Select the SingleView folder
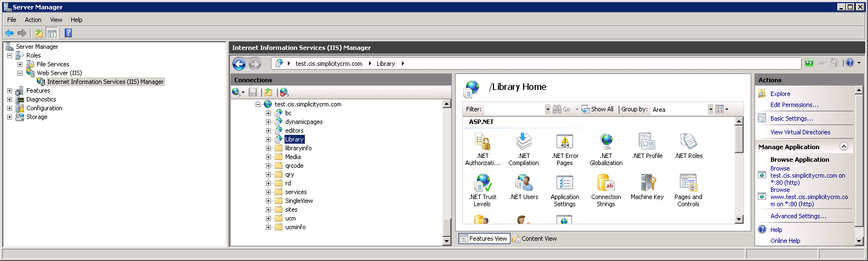This screenshot has height=261, width=868. [x=299, y=201]
